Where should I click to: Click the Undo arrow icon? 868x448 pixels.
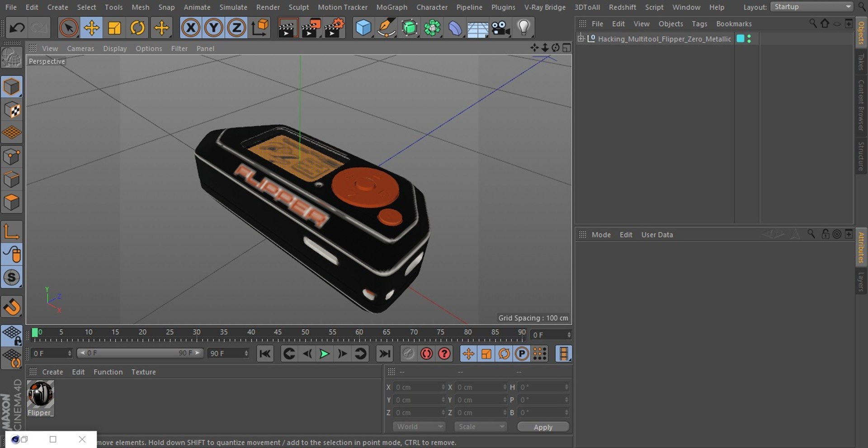17,28
